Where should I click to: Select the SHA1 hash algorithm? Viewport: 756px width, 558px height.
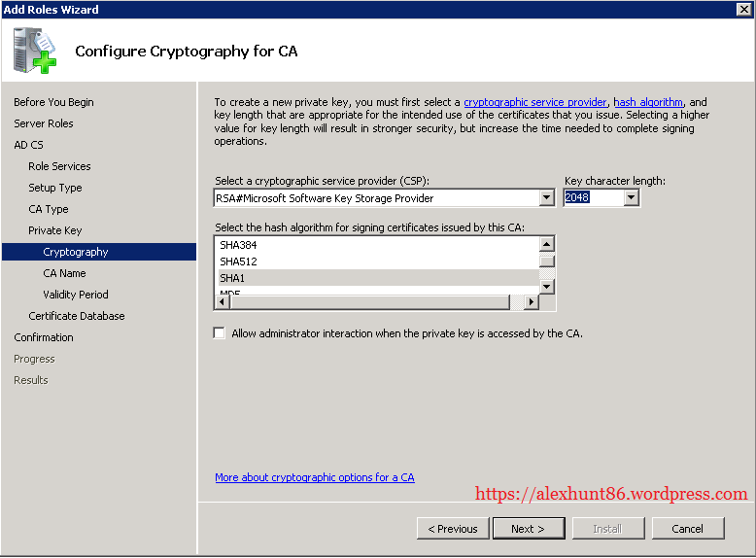coord(231,278)
